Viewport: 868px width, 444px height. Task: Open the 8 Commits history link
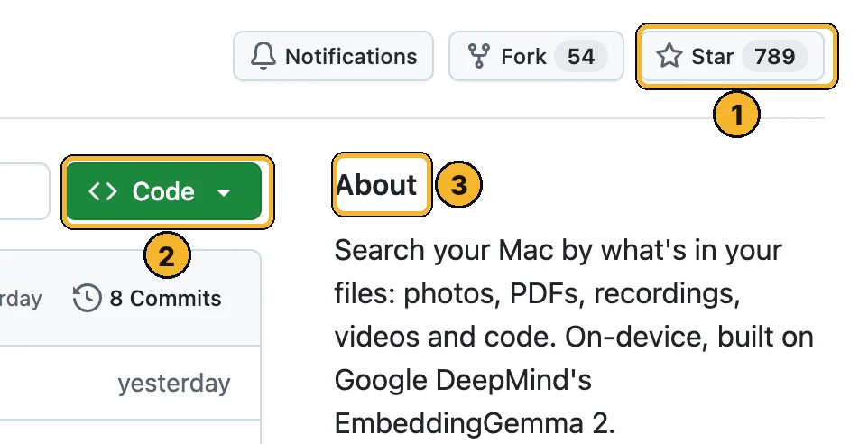(147, 299)
